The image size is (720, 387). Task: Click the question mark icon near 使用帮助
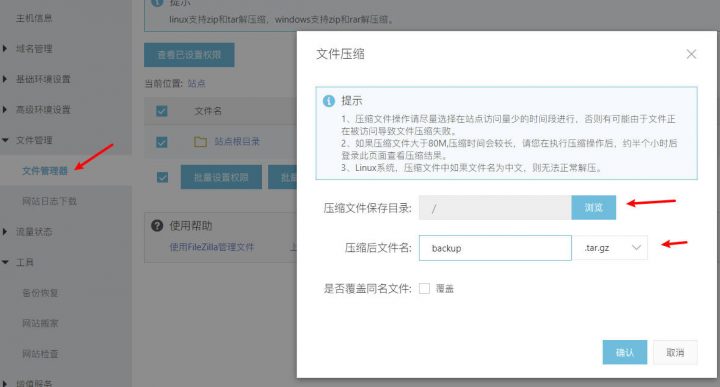[157, 225]
